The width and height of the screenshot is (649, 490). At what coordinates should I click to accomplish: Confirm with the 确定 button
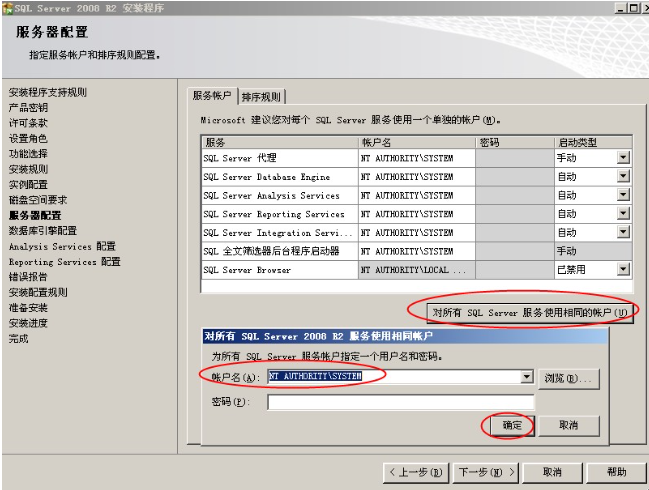point(512,425)
